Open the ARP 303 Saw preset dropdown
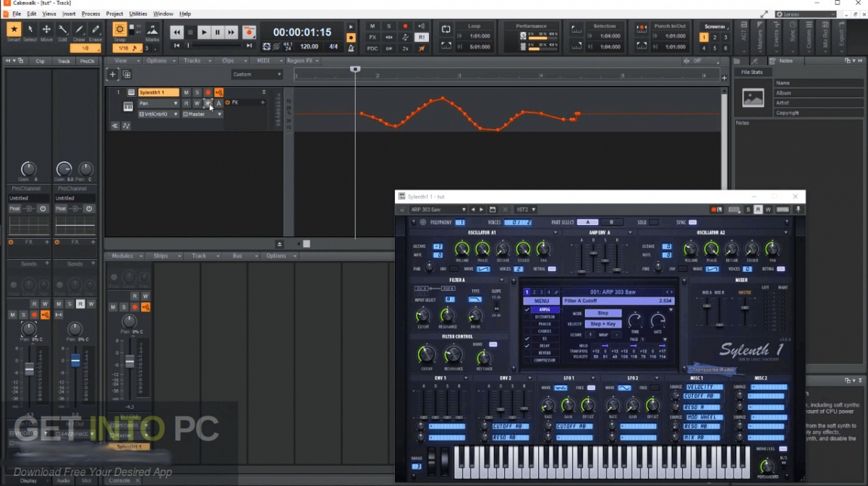This screenshot has height=486, width=868. (x=439, y=210)
